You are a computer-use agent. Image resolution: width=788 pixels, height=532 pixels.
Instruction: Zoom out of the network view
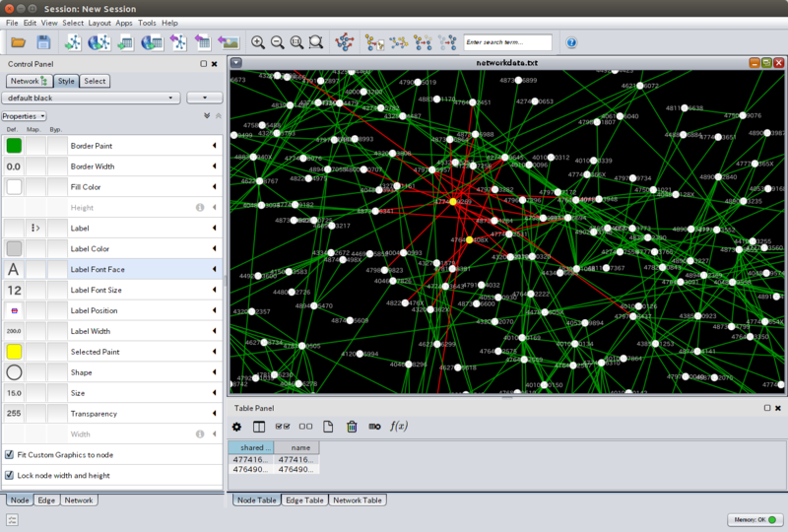click(x=278, y=42)
